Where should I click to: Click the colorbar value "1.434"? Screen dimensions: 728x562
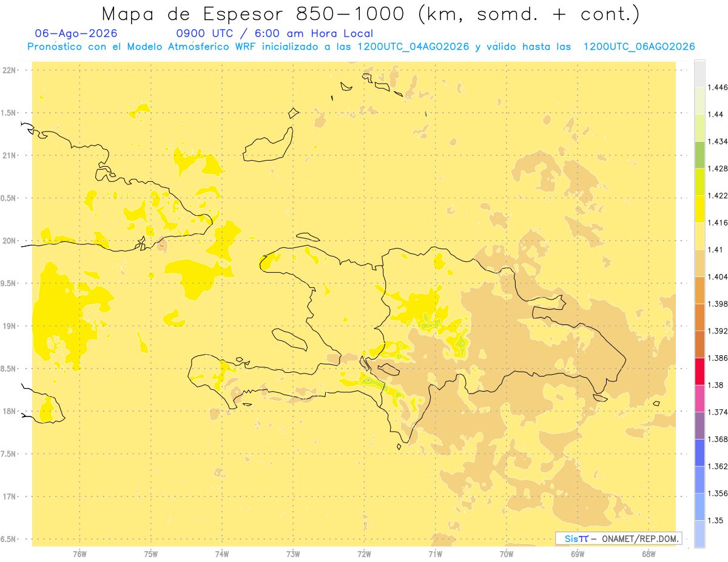(x=717, y=141)
